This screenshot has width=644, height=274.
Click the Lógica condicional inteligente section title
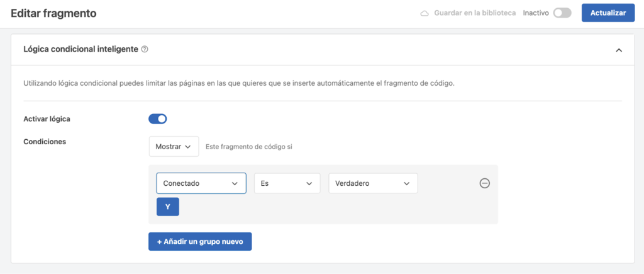pyautogui.click(x=80, y=49)
